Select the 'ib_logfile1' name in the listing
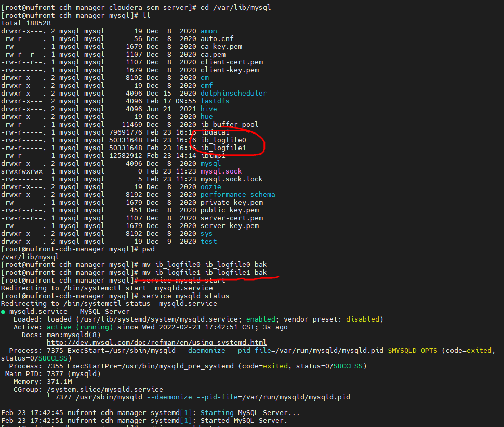The width and height of the screenshot is (504, 427). tap(223, 148)
